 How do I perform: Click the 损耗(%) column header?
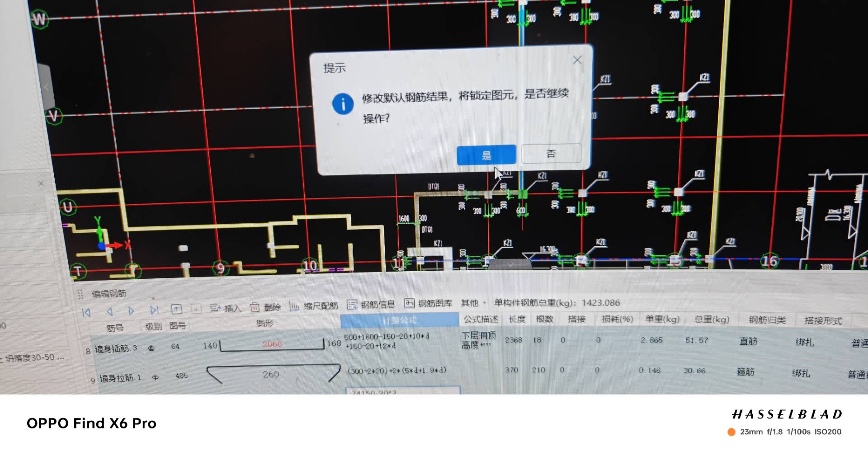click(x=617, y=319)
